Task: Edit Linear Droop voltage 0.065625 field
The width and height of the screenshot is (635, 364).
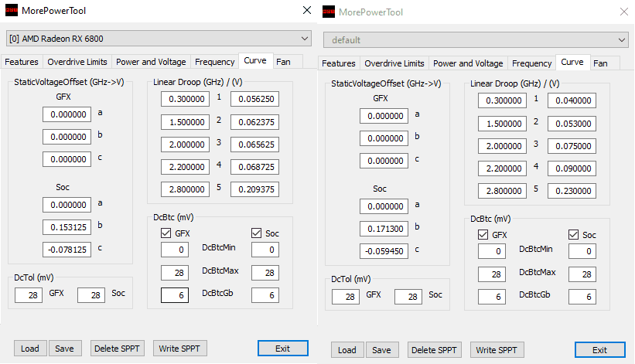Action: point(254,145)
